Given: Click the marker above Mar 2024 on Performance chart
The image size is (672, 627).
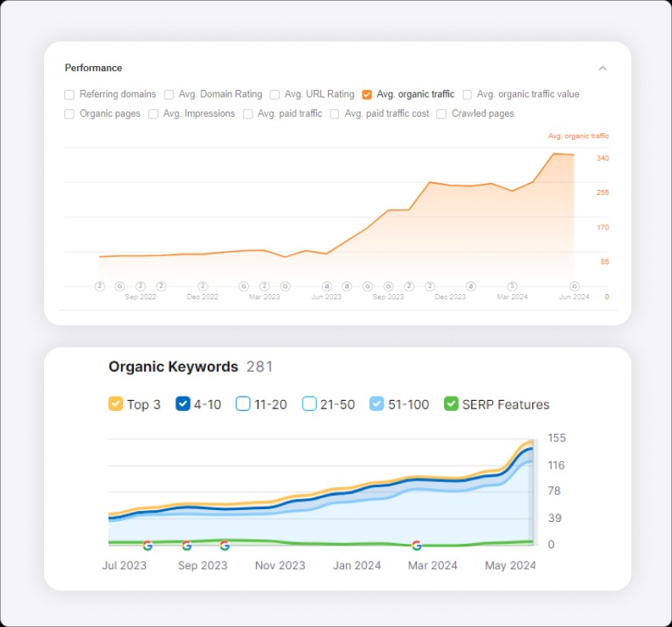Looking at the screenshot, I should [512, 286].
